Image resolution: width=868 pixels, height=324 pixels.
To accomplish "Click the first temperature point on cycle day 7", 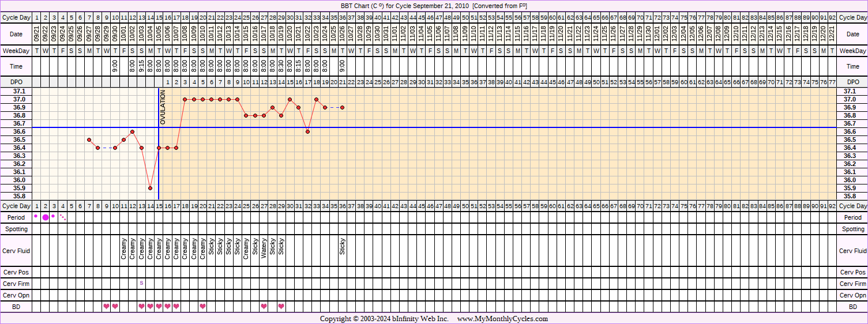I will 89,140.
